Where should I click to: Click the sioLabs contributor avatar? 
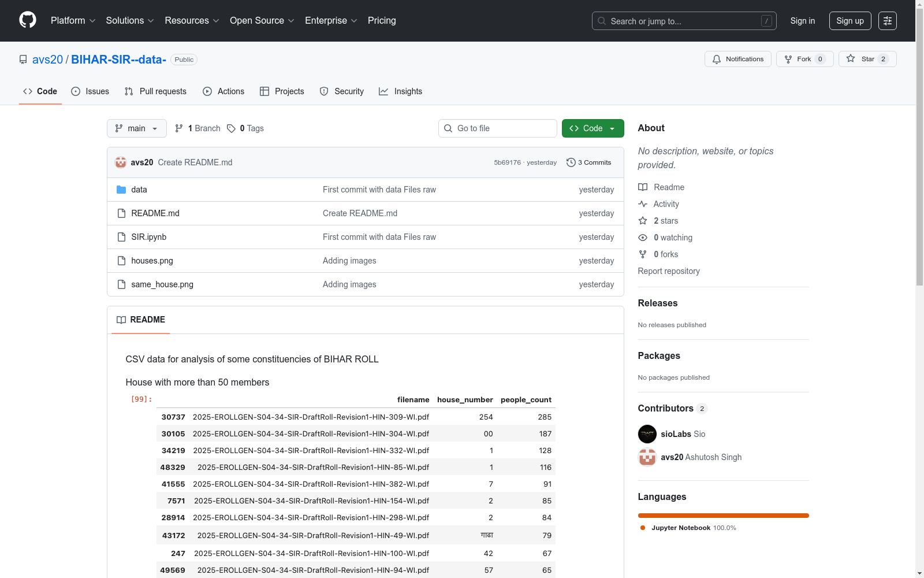point(647,434)
